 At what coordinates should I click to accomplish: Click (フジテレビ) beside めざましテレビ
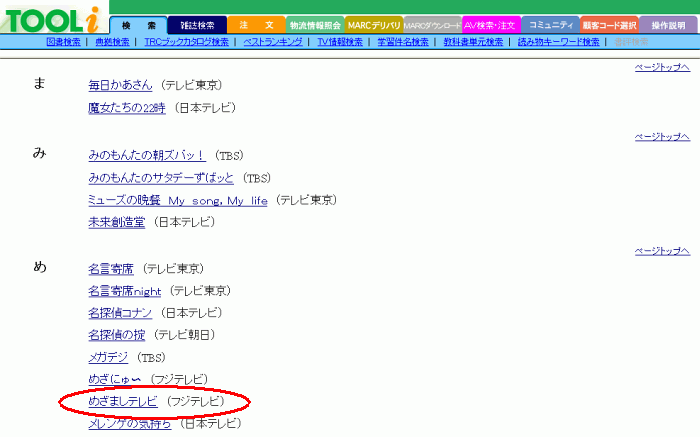[x=196, y=401]
